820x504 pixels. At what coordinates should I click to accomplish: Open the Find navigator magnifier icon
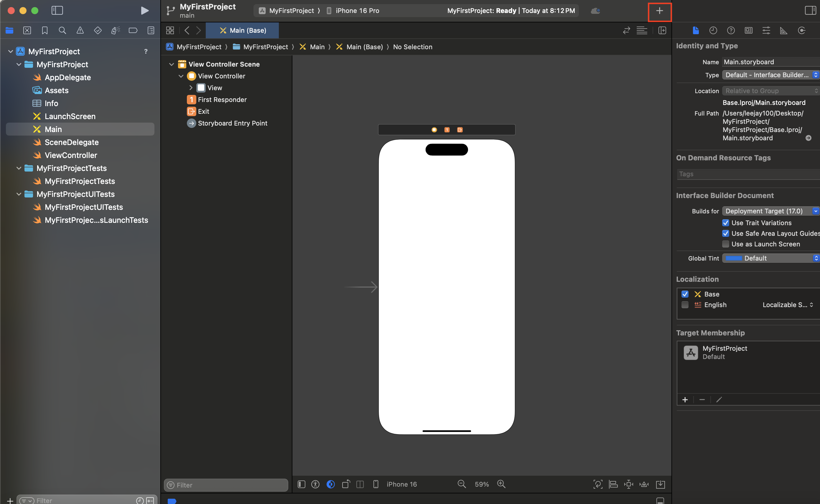tap(62, 31)
